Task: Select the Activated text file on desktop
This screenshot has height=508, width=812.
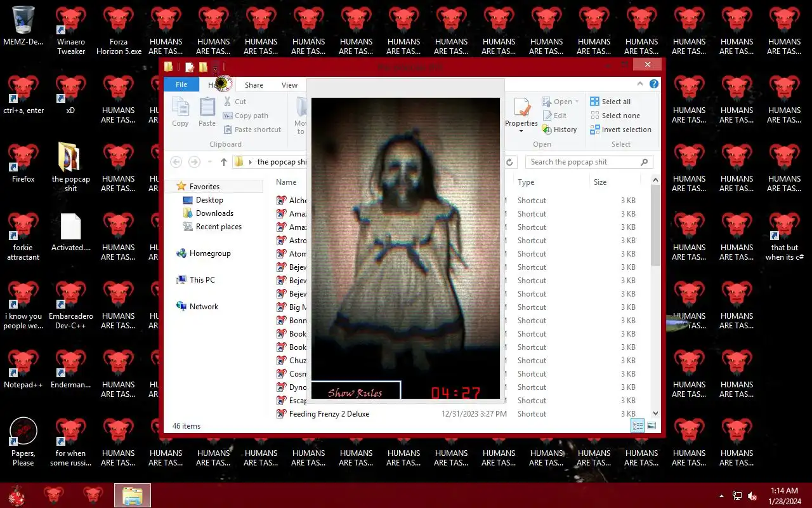Action: point(71,232)
